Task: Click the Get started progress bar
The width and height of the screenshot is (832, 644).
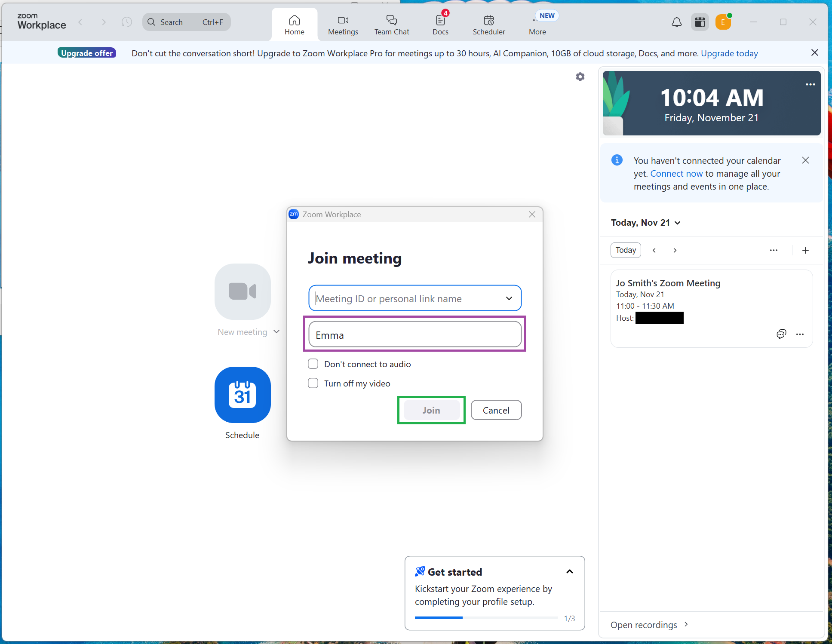Action: (x=486, y=618)
